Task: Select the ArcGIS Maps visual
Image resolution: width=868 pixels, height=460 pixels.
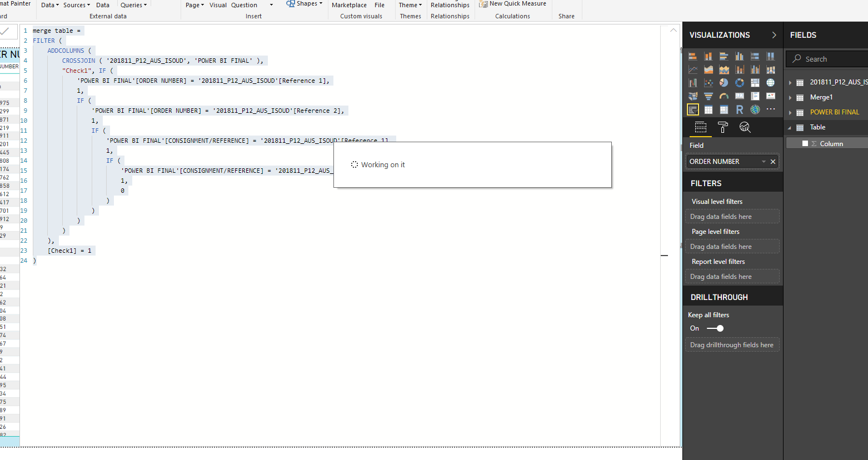Action: pyautogui.click(x=755, y=109)
